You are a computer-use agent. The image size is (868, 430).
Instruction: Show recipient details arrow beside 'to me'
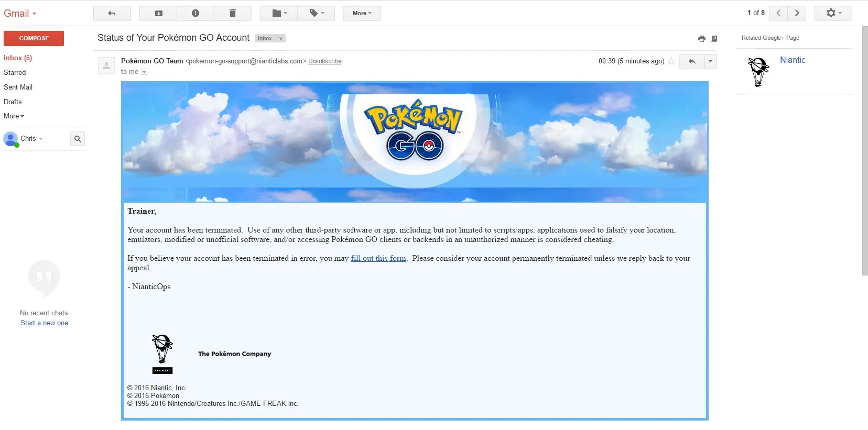(x=144, y=72)
